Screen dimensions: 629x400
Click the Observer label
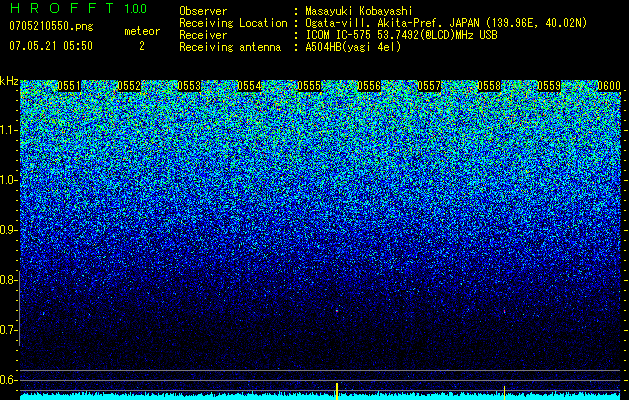click(x=203, y=11)
